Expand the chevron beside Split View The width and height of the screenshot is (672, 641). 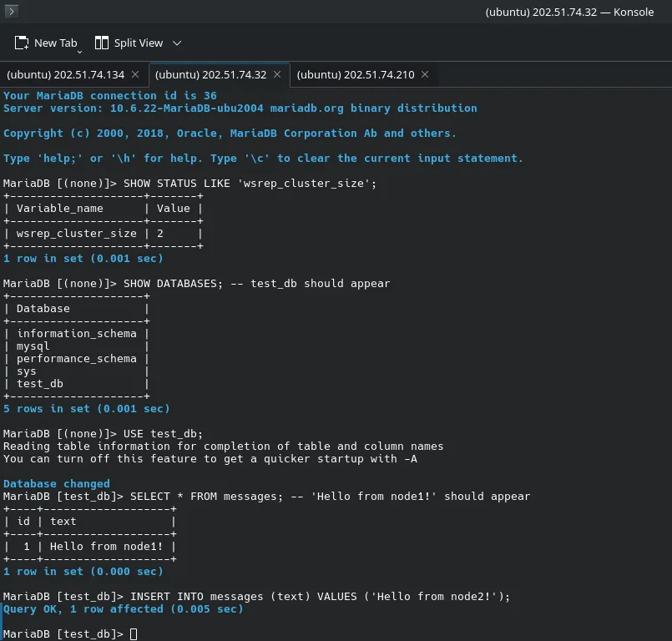pos(177,43)
